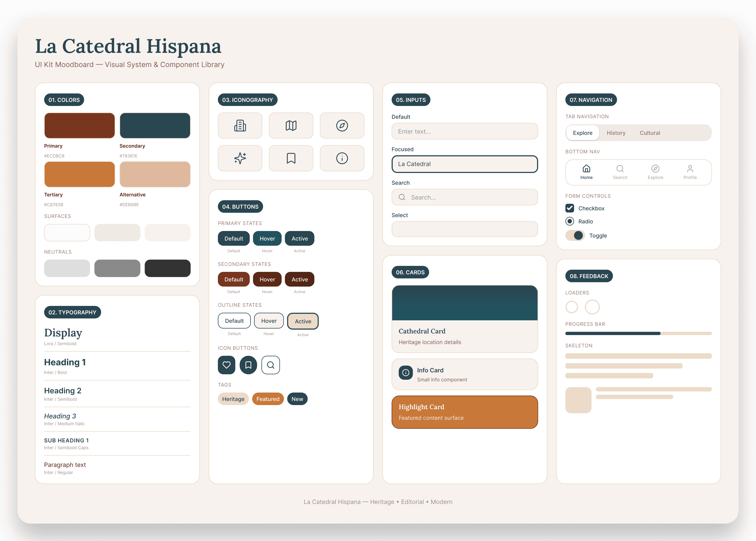Click the info circle icon tile
This screenshot has height=541, width=756.
(342, 158)
